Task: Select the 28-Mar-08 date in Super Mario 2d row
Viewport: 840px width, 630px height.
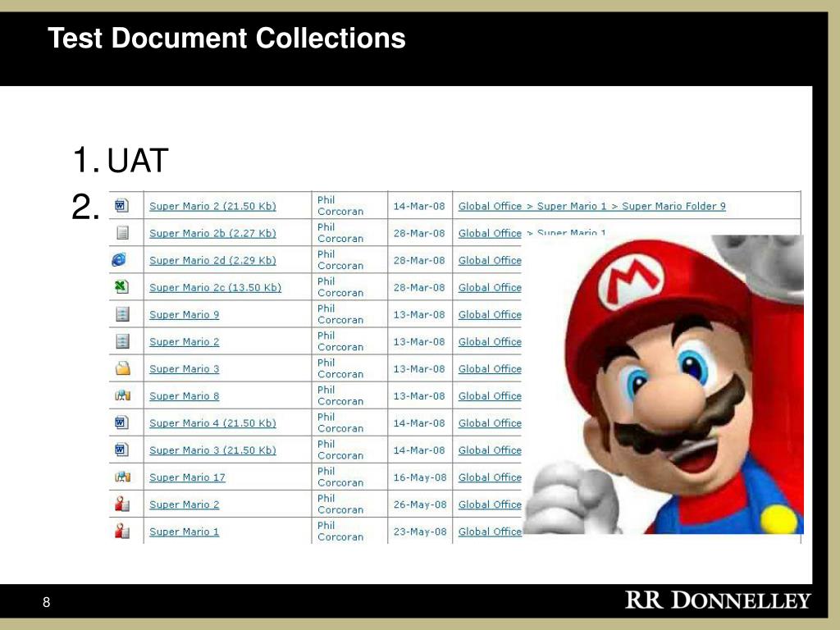Action: tap(419, 260)
